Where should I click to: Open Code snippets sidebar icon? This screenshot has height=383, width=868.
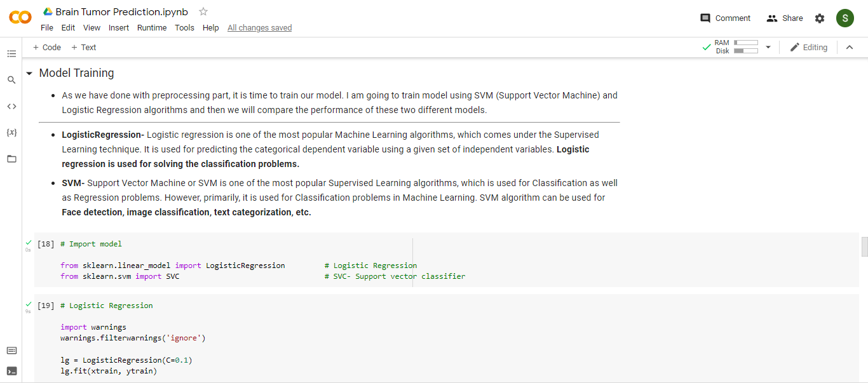(x=11, y=106)
